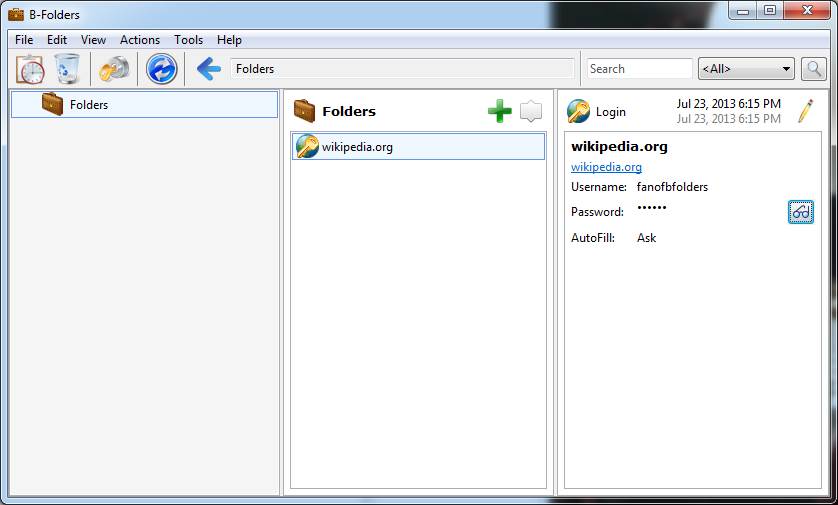This screenshot has width=838, height=505.
Task: Open the Tools menu
Action: click(x=189, y=40)
